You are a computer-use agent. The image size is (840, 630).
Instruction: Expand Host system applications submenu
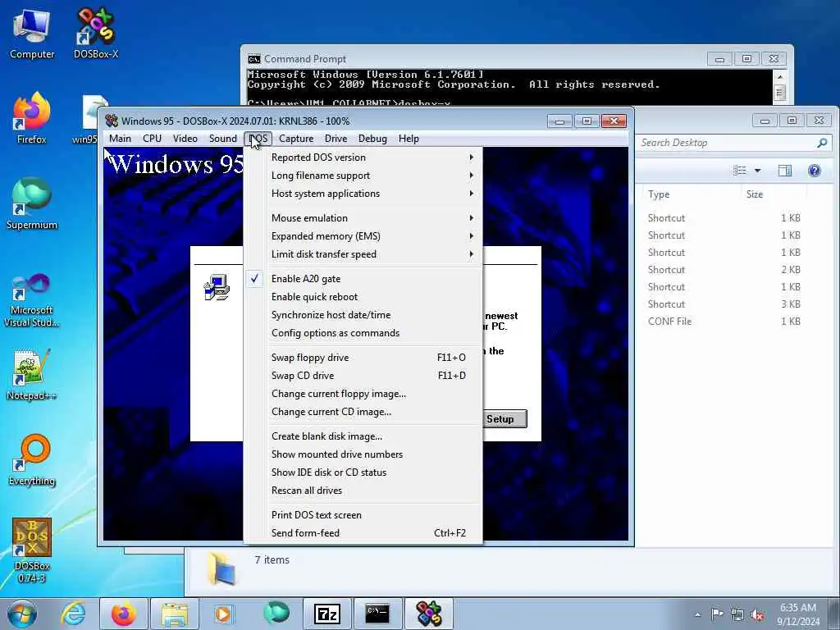pos(363,194)
